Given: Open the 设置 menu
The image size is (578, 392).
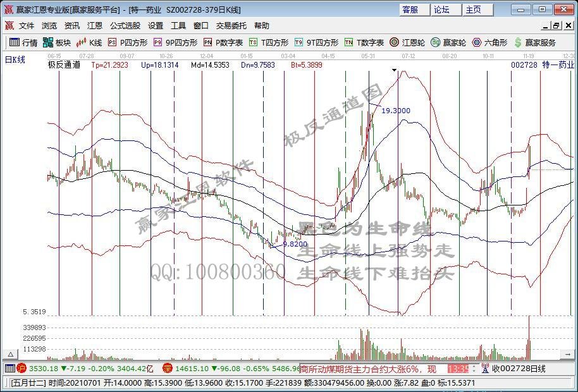Looking at the screenshot, I should pyautogui.click(x=156, y=26).
